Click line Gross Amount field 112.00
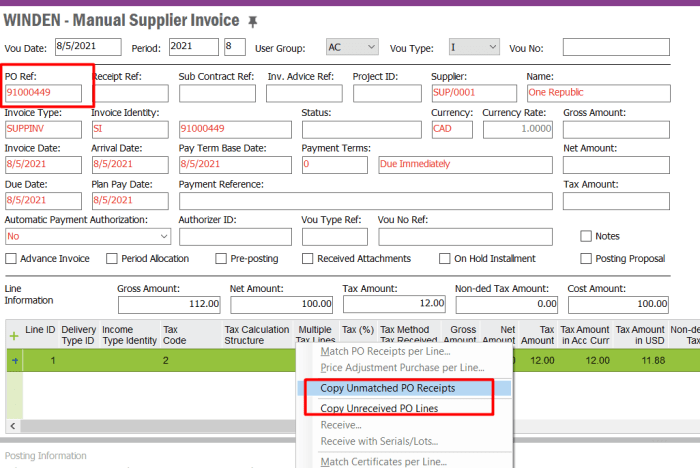The width and height of the screenshot is (700, 468). click(169, 305)
